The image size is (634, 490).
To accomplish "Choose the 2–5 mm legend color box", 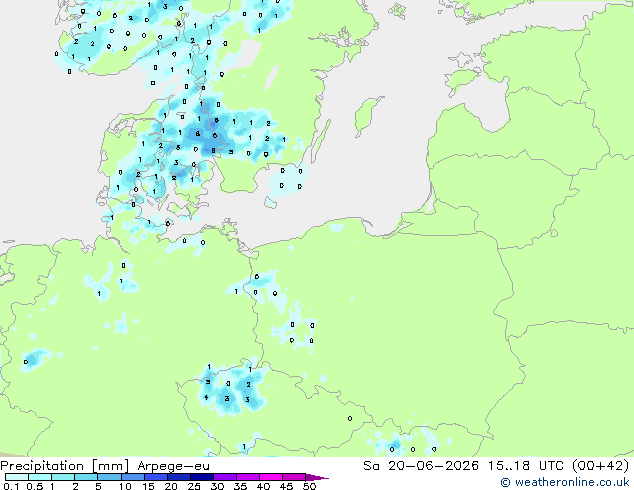I will coord(86,477).
